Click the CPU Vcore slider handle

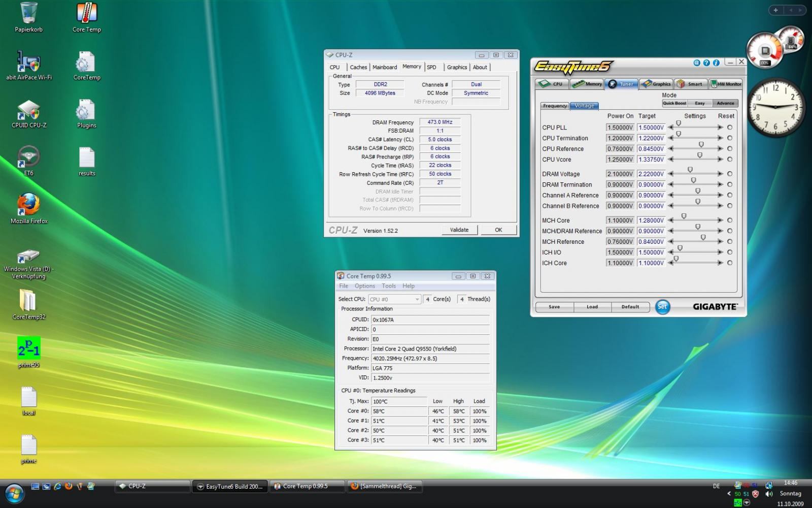(700, 155)
